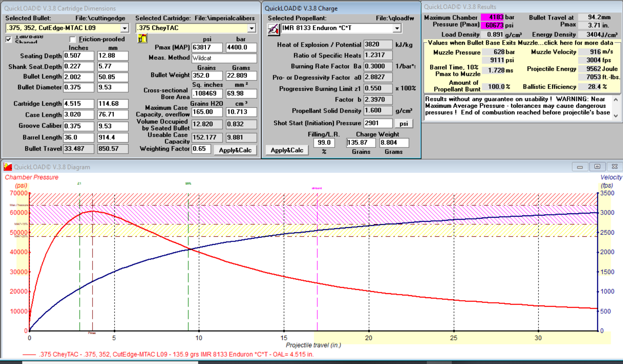
Task: Click the Charge Weight grams field
Action: coord(394,142)
